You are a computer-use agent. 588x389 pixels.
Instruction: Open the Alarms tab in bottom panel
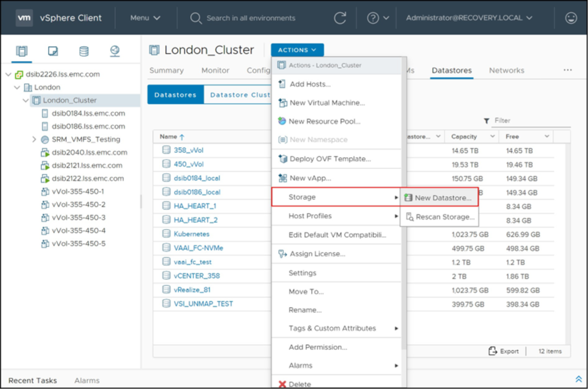point(87,381)
